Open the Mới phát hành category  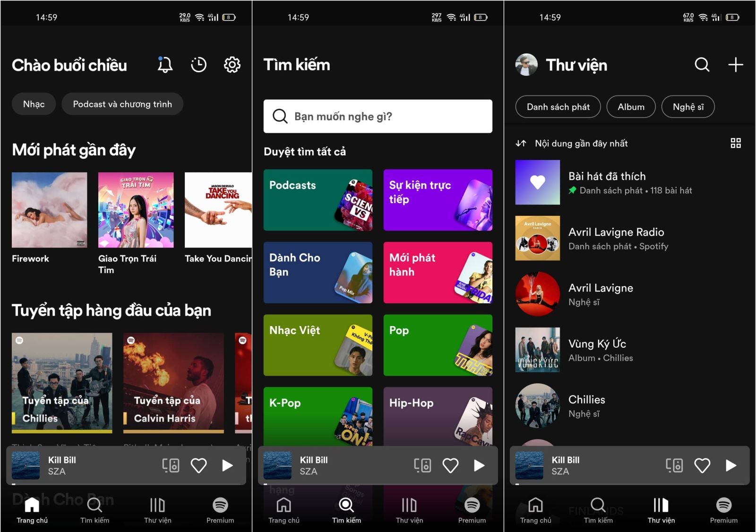pos(438,273)
